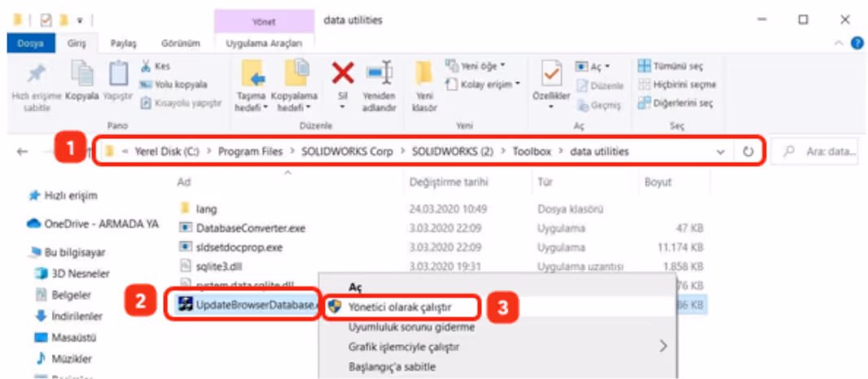Select the UpdateBrowserDatabase file
Image resolution: width=868 pixels, height=379 pixels.
(x=249, y=305)
